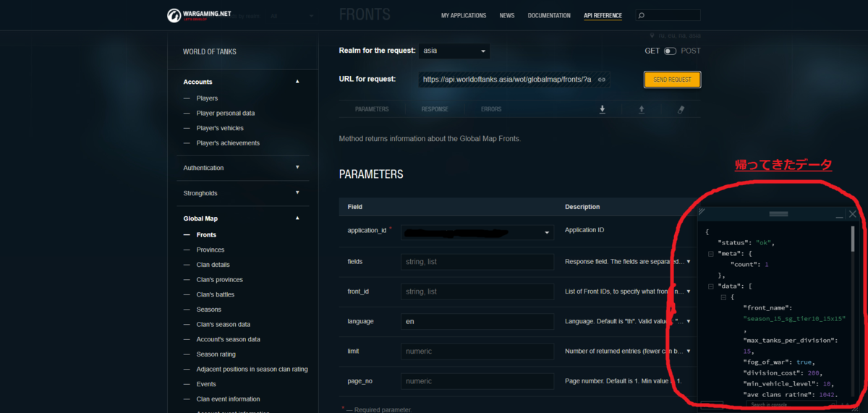Click the link icon beside request URL
The width and height of the screenshot is (868, 413).
[x=601, y=80]
